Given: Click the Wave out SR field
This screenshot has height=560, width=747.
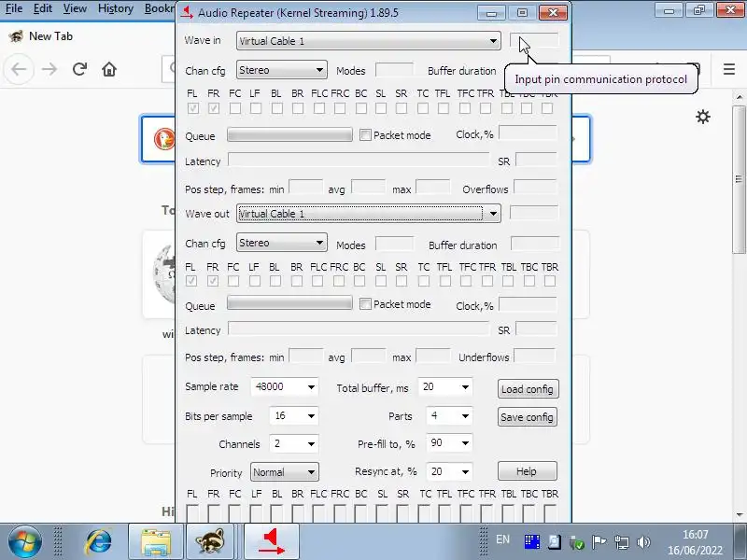Looking at the screenshot, I should (536, 329).
